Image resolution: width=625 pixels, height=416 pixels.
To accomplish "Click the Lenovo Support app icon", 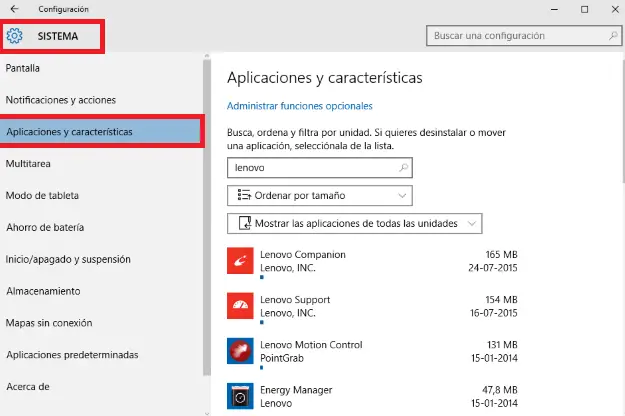I will (x=240, y=306).
